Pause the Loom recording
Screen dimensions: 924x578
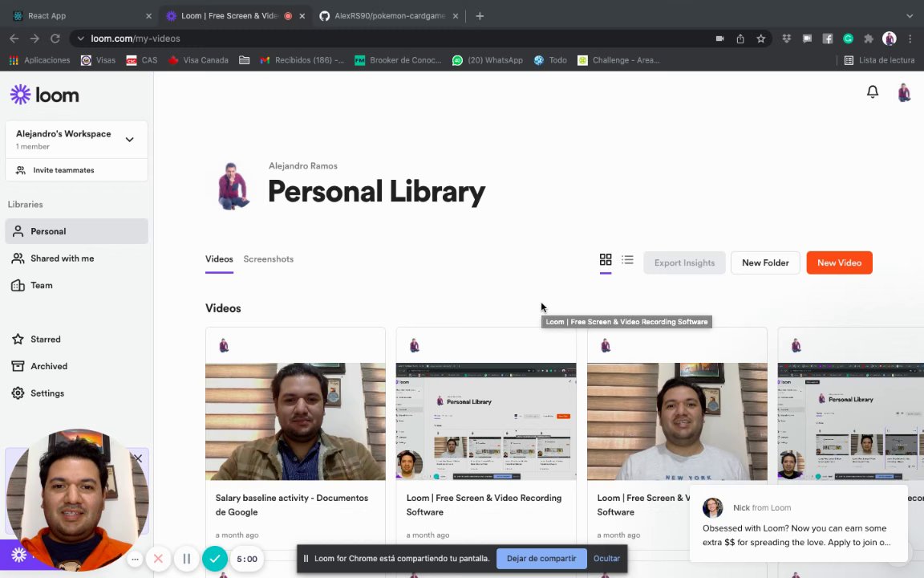coord(186,559)
